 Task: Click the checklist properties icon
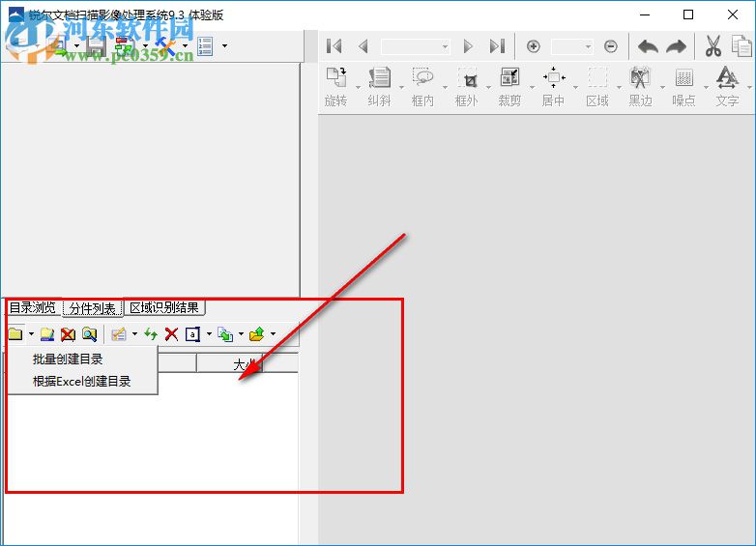[x=119, y=334]
